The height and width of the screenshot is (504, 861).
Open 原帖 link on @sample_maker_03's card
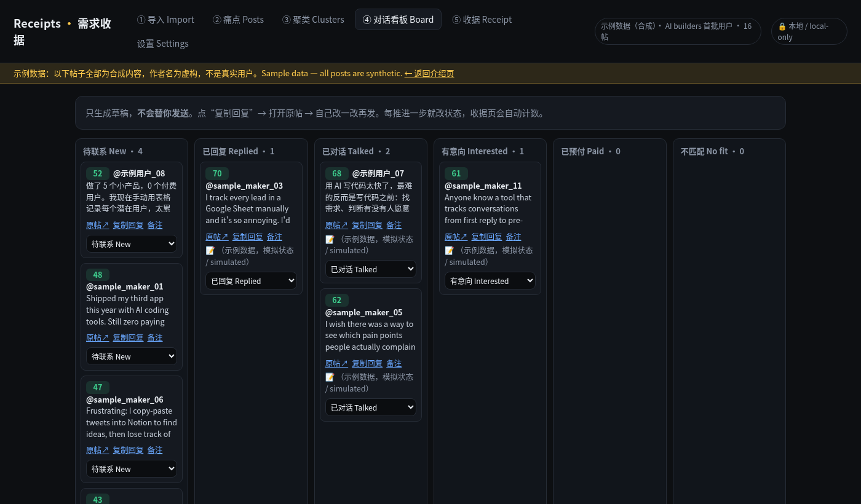[x=217, y=237]
